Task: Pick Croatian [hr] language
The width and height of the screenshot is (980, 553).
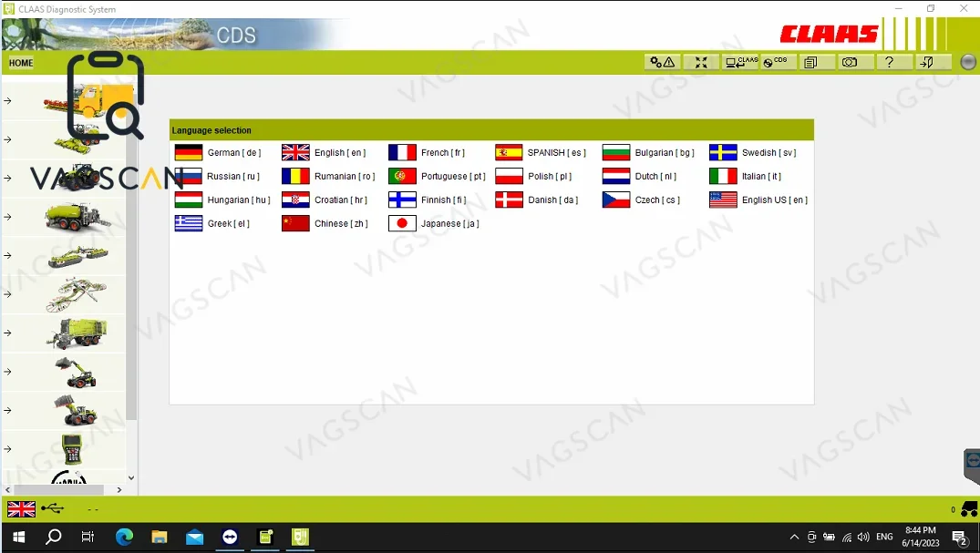Action: [x=325, y=200]
